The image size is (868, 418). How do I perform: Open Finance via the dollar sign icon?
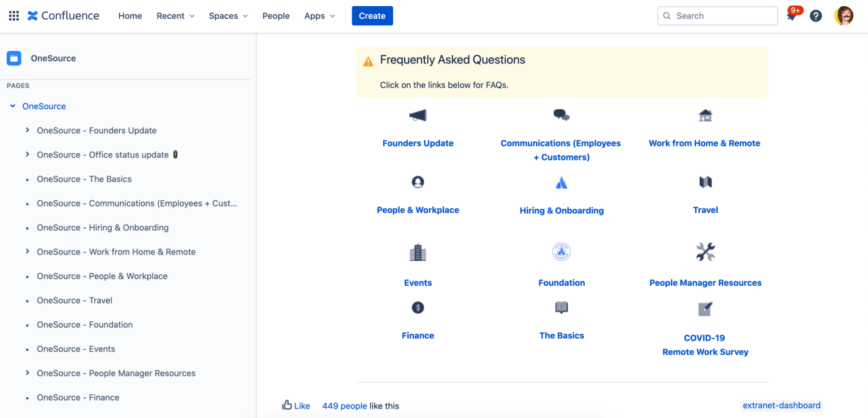coord(418,307)
